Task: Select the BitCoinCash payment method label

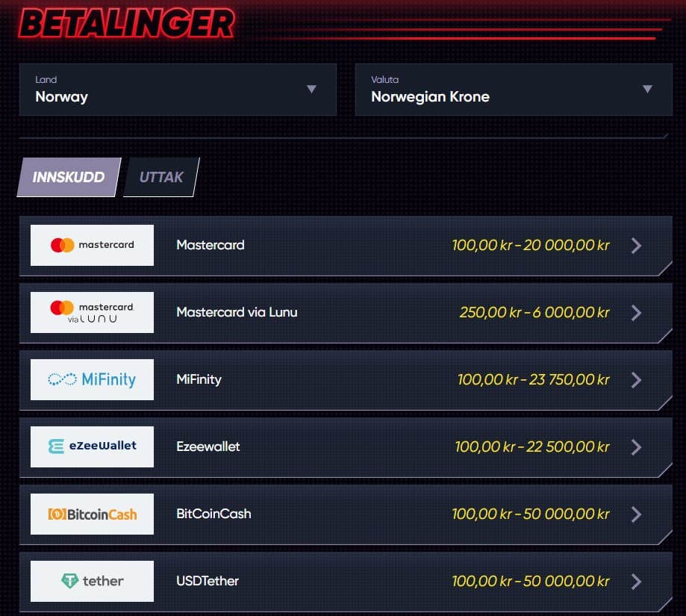Action: [213, 514]
